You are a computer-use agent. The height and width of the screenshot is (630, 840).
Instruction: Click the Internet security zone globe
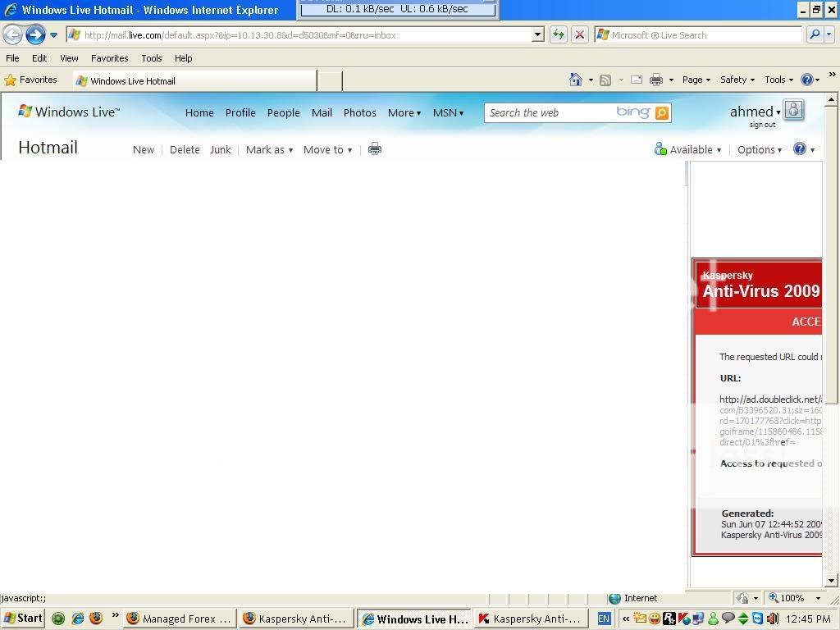click(x=615, y=598)
